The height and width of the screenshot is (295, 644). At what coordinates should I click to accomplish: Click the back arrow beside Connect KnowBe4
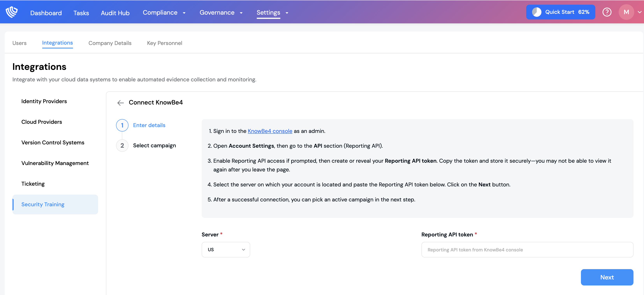pos(121,103)
